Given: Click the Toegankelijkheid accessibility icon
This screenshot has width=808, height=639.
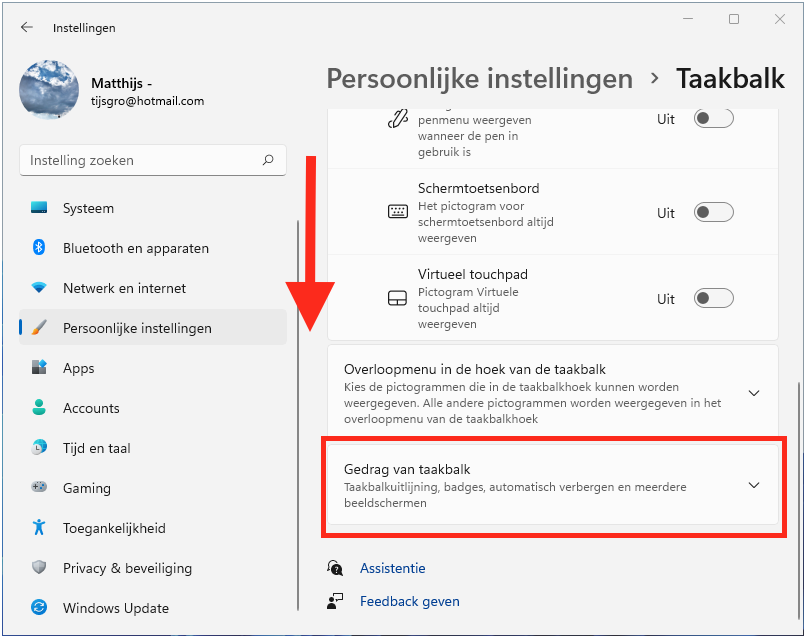Looking at the screenshot, I should pyautogui.click(x=39, y=528).
